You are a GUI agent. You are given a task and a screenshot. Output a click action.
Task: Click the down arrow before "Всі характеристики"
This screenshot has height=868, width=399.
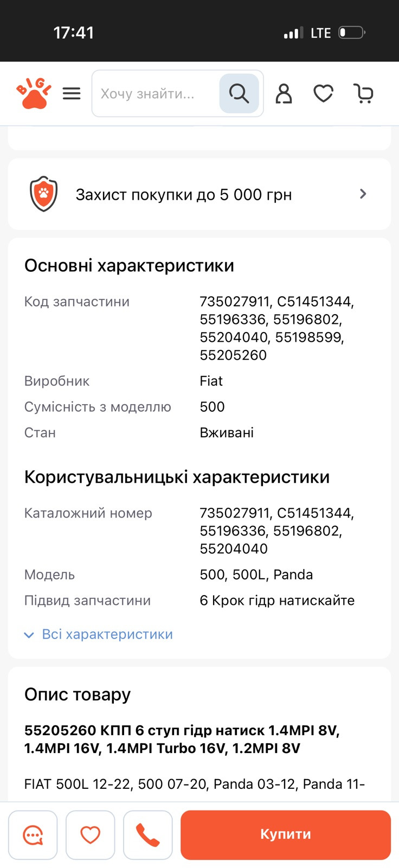click(x=29, y=635)
